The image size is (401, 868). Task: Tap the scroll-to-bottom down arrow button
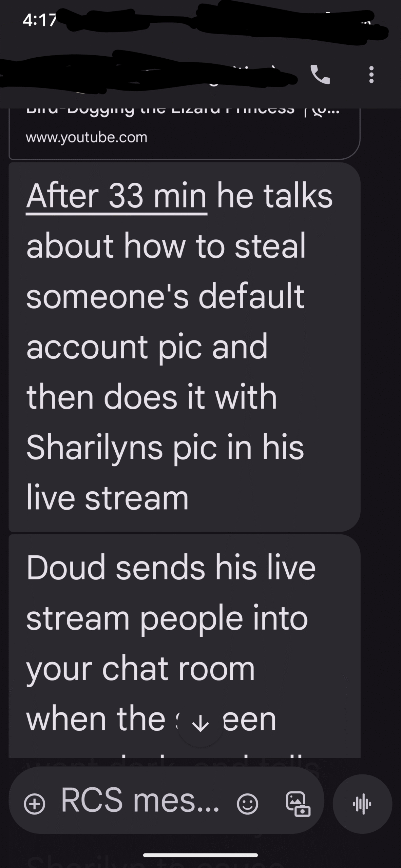(x=200, y=726)
